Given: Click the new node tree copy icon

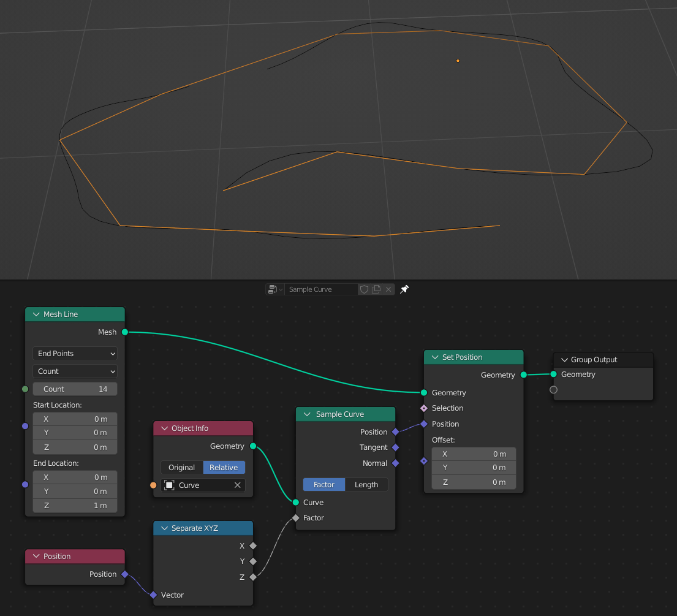Looking at the screenshot, I should point(376,289).
